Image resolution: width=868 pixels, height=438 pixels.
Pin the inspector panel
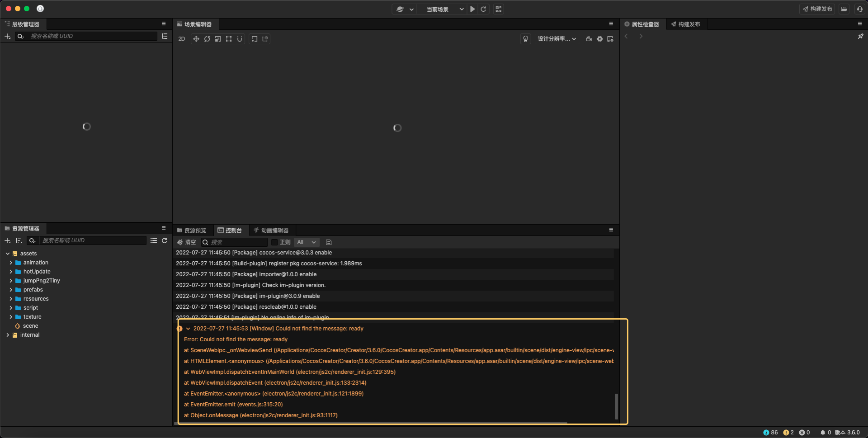pyautogui.click(x=860, y=36)
